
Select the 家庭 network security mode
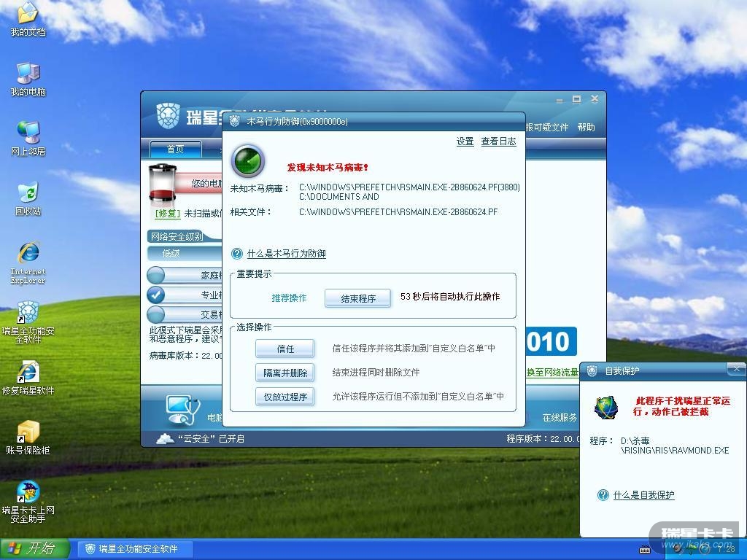[186, 275]
